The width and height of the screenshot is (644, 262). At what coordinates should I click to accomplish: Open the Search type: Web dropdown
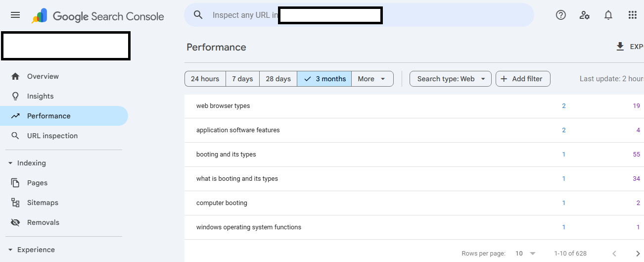pyautogui.click(x=451, y=79)
